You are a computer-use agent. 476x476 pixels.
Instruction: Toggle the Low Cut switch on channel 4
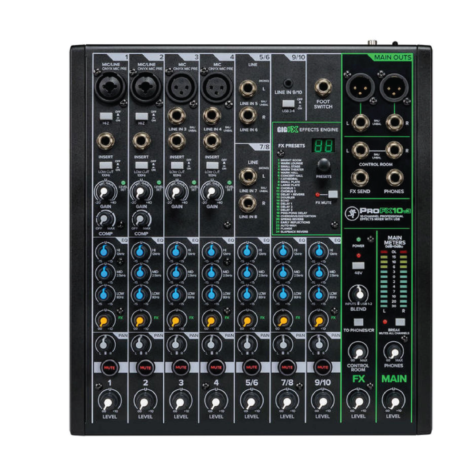(212, 166)
